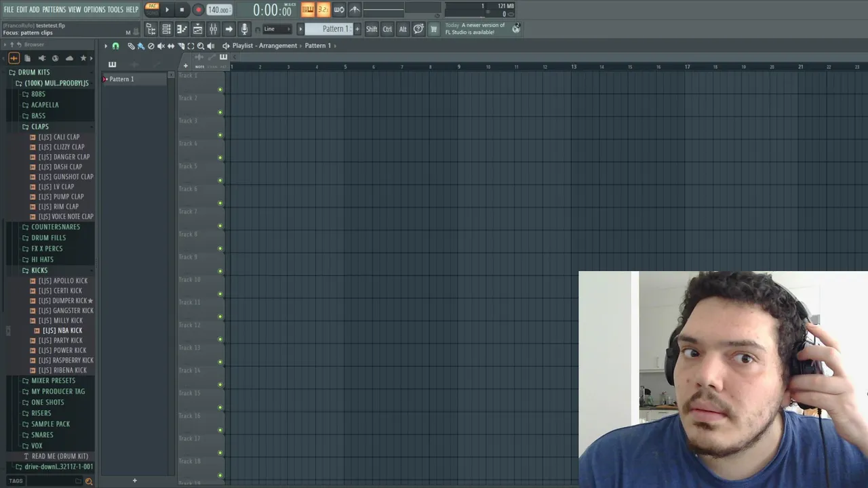The height and width of the screenshot is (488, 868).
Task: Open the Pattern 1 selector dropdown
Action: coord(329,29)
